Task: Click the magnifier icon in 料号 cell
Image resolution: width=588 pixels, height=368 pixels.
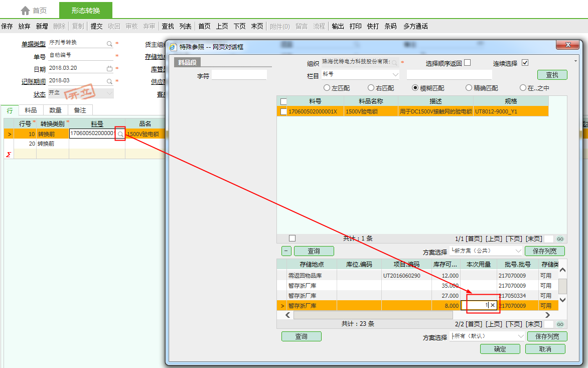Action: [x=120, y=134]
